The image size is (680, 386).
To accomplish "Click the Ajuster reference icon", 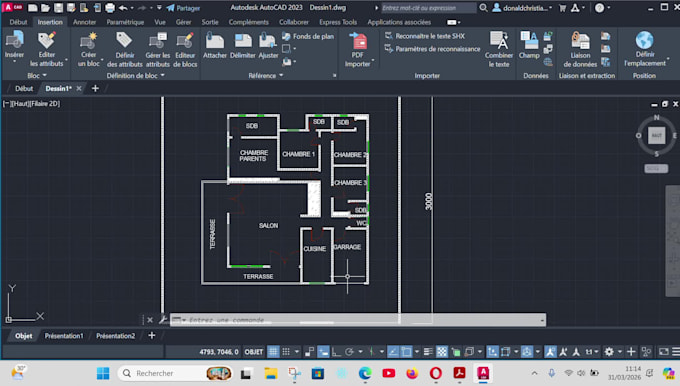I will point(268,41).
